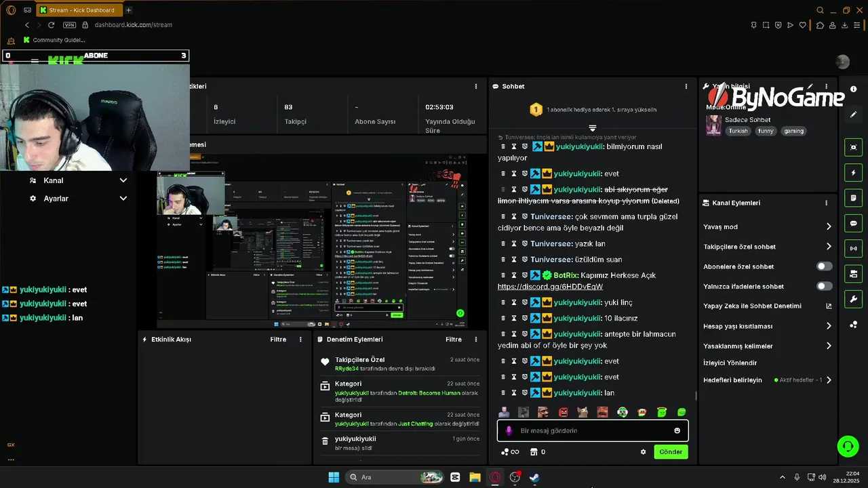The height and width of the screenshot is (488, 868).
Task: Click the focus frame icon in right sidebar
Action: tap(853, 147)
